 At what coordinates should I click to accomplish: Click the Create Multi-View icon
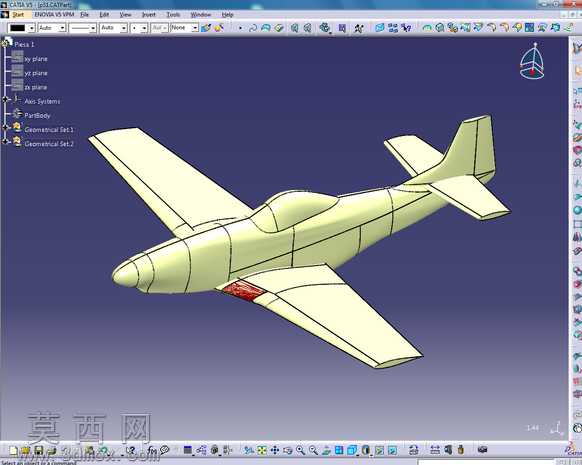[339, 451]
